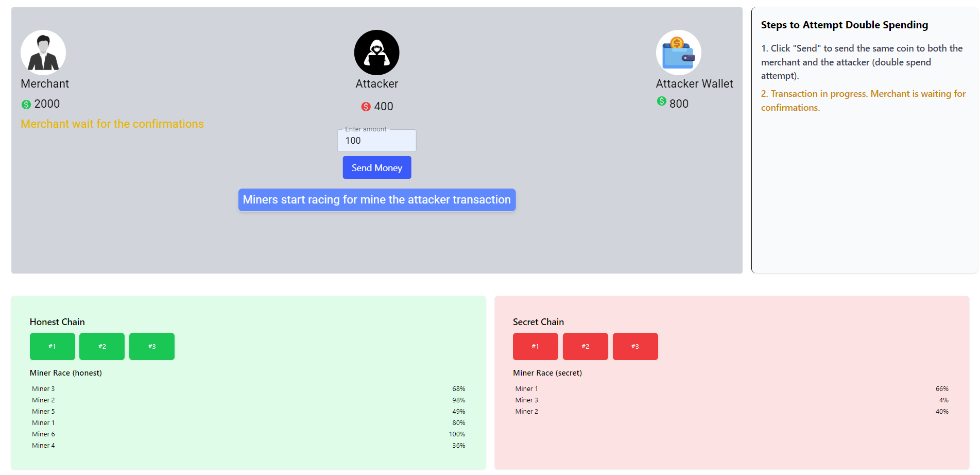Click the red coin beside Attacker balance
The image size is (980, 475).
(x=366, y=107)
